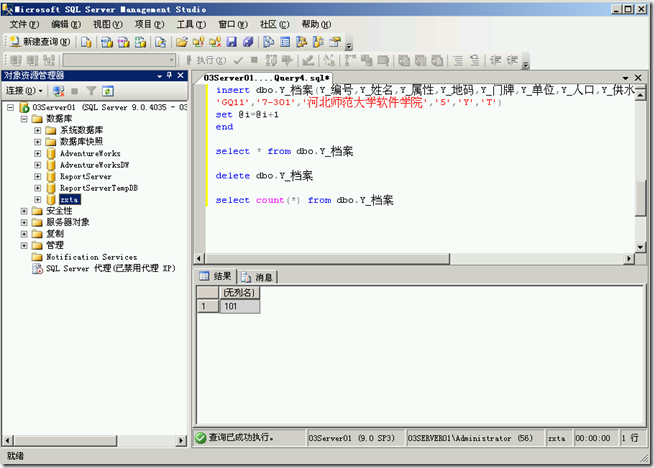654x468 pixels.
Task: Click the Save floppy disk icon
Action: pos(232,42)
